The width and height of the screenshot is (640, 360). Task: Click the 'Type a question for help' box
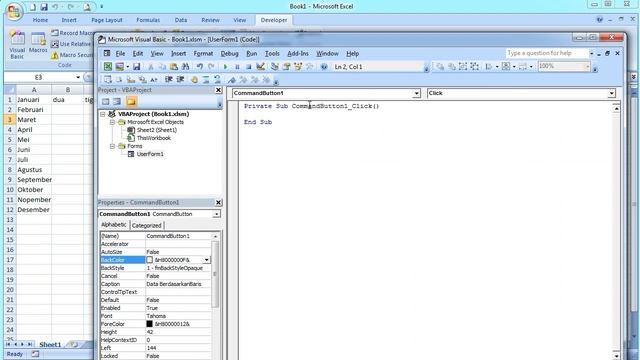click(546, 53)
